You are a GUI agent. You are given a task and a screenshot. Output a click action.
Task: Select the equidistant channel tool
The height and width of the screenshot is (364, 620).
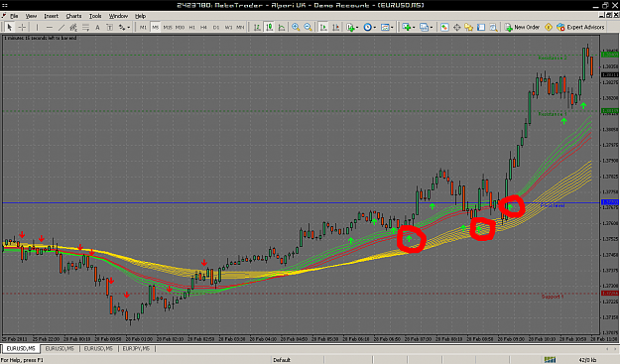click(x=73, y=27)
